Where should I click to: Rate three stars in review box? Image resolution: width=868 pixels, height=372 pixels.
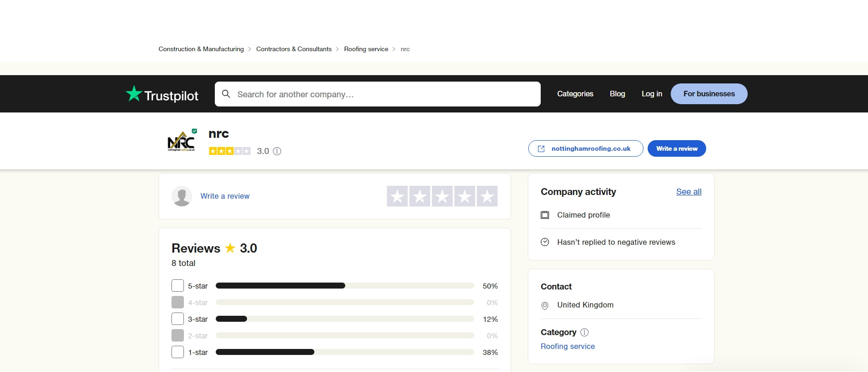(442, 196)
